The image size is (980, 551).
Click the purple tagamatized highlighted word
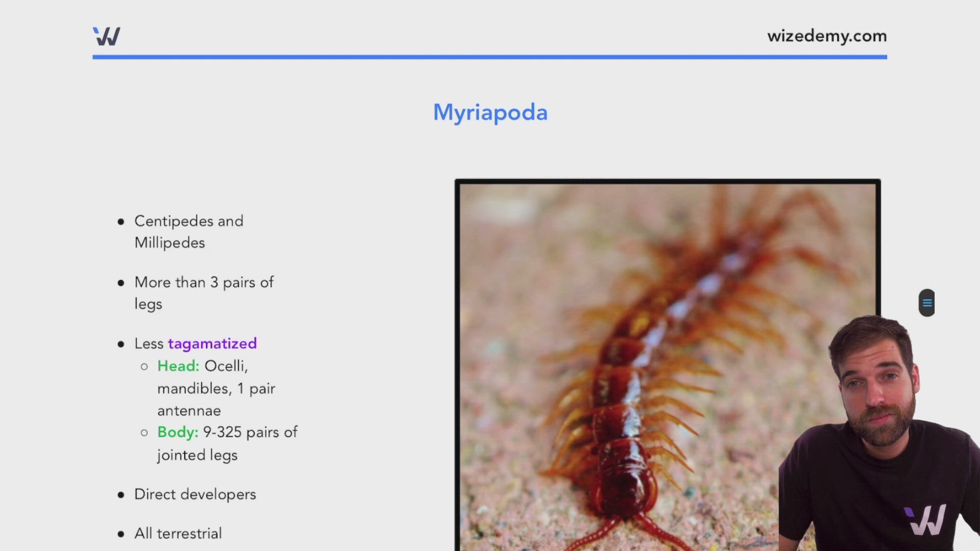[212, 344]
